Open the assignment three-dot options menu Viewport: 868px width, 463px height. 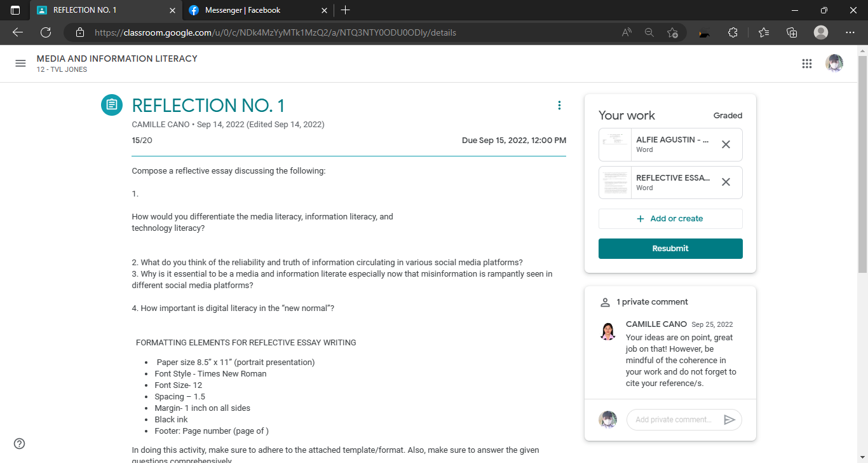pyautogui.click(x=559, y=106)
